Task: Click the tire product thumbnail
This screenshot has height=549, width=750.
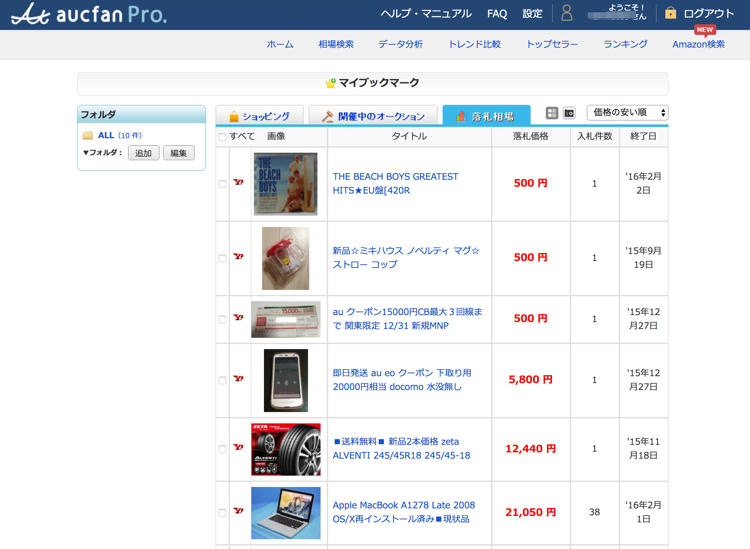Action: tap(285, 449)
